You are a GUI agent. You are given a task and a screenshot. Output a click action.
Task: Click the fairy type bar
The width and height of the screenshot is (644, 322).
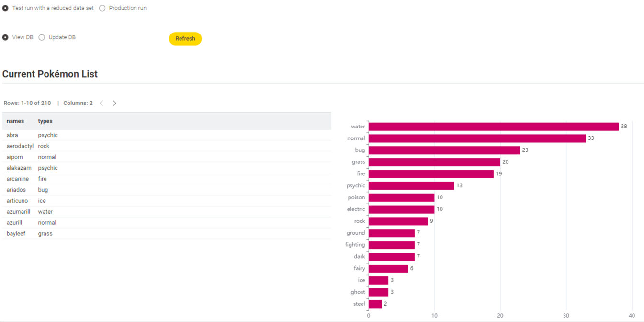[x=388, y=268]
